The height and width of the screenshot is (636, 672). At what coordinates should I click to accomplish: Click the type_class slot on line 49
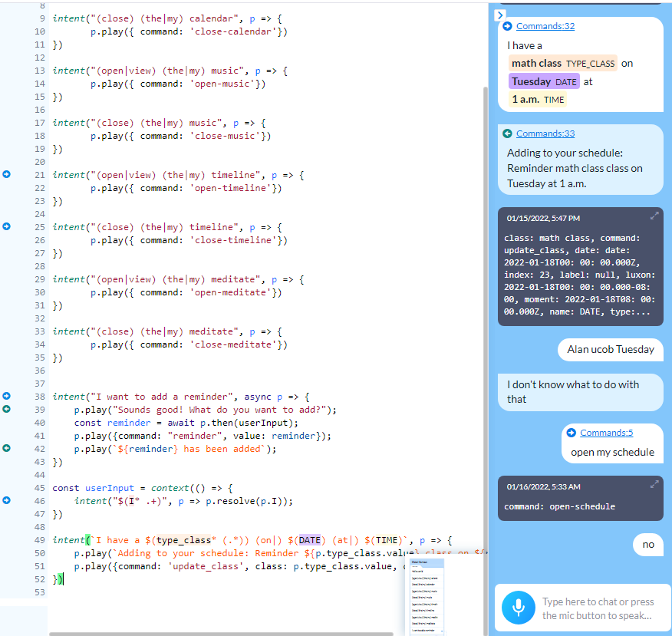184,540
